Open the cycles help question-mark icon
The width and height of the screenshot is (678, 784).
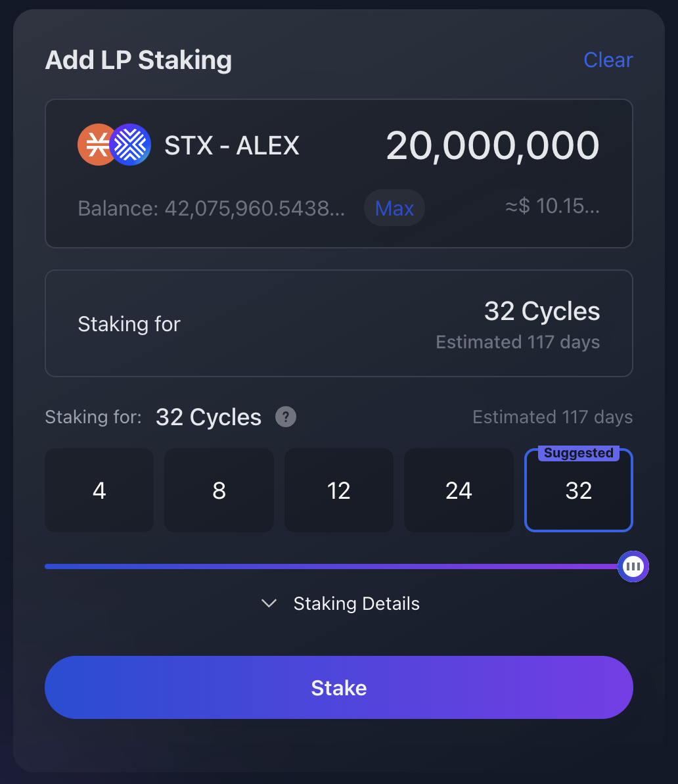point(286,417)
